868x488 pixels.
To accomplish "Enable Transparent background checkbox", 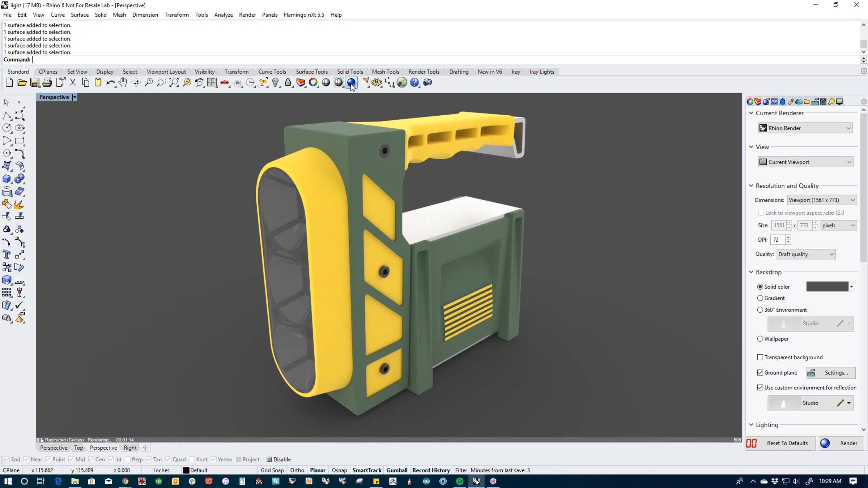I will point(760,357).
